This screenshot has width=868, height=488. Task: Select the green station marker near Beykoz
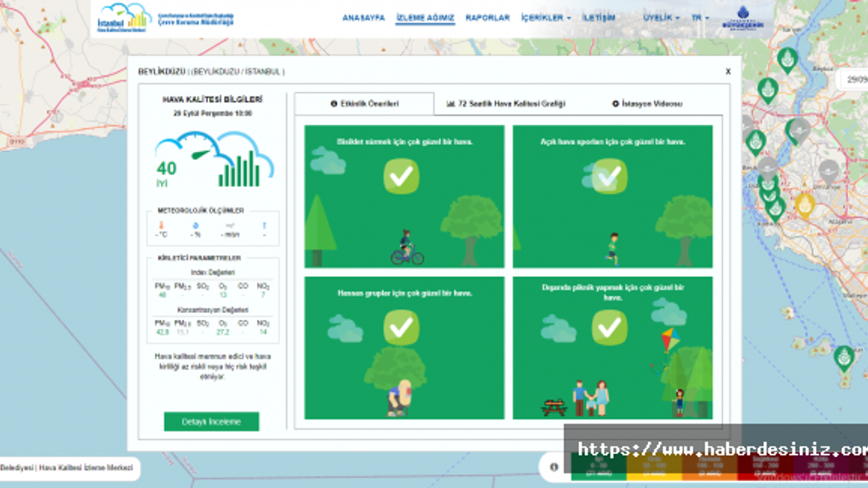coord(787,59)
